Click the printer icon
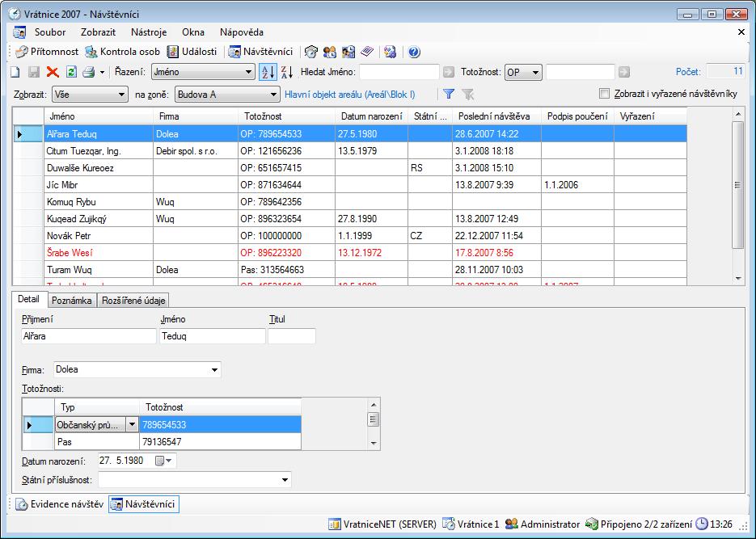Viewport: 756px width, 539px height. point(88,72)
